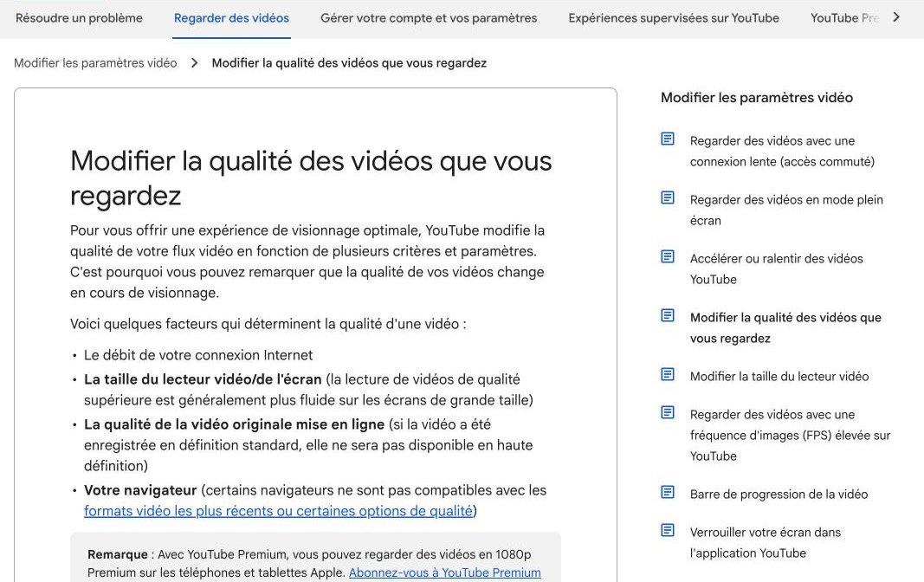The image size is (924, 582).
Task: Click bold text 'La qualité de la vidéo originale'
Action: [234, 424]
